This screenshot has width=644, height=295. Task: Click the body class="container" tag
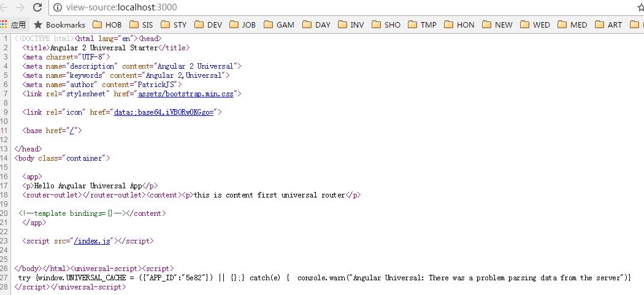tap(62, 158)
